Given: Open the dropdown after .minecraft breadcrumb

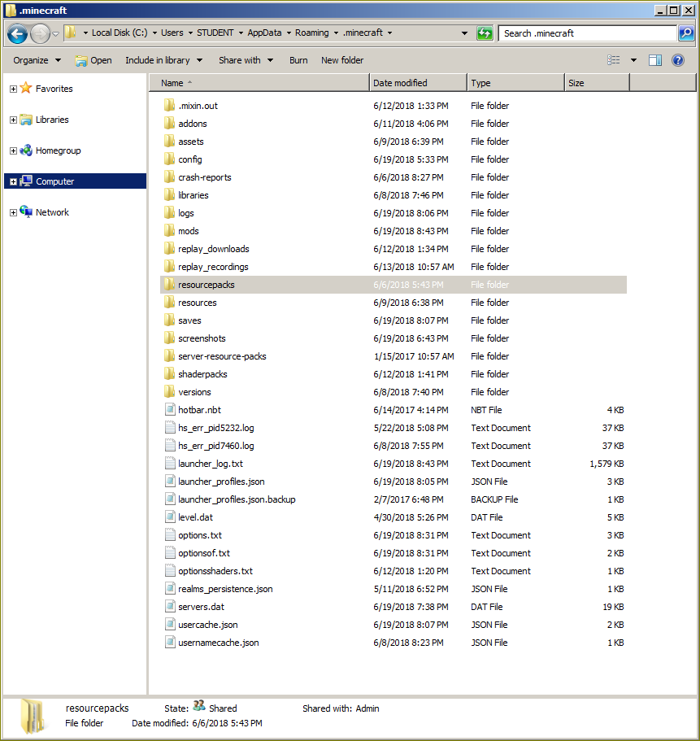Looking at the screenshot, I should point(389,33).
